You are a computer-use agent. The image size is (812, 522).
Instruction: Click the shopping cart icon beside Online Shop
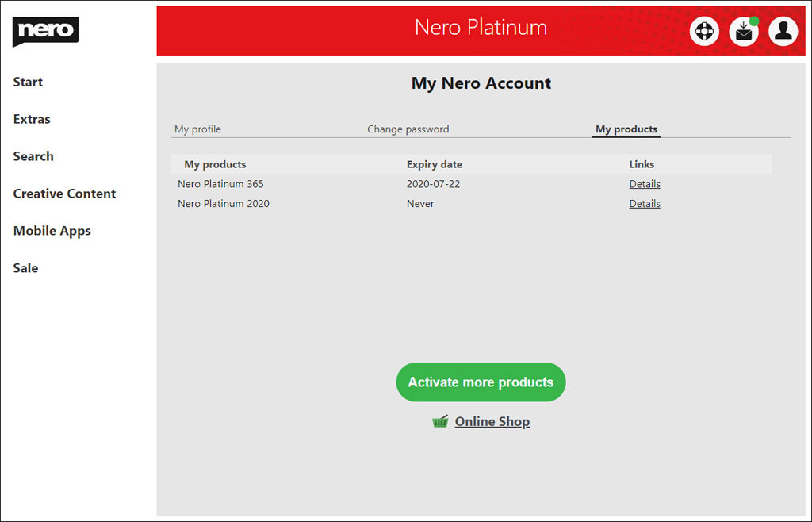(x=441, y=421)
